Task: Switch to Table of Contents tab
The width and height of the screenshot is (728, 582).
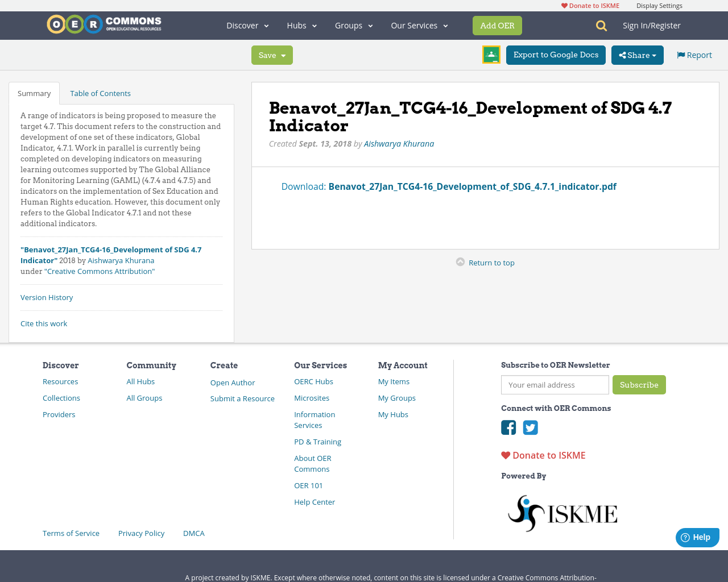Action: pos(100,93)
